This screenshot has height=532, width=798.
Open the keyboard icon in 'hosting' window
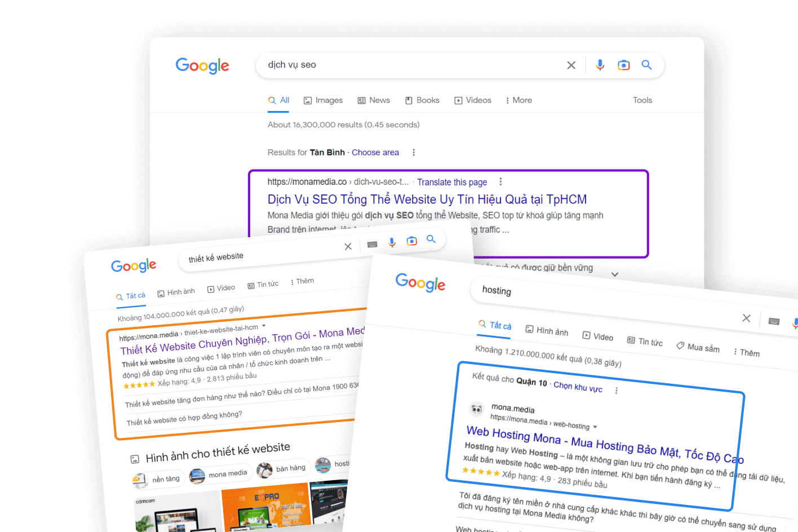[x=774, y=321]
